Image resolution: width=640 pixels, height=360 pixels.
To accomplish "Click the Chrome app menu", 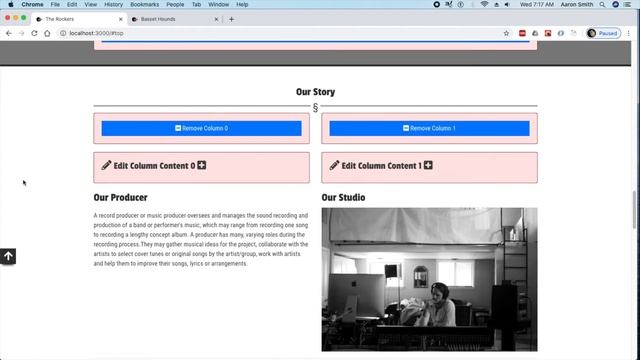I will [32, 4].
